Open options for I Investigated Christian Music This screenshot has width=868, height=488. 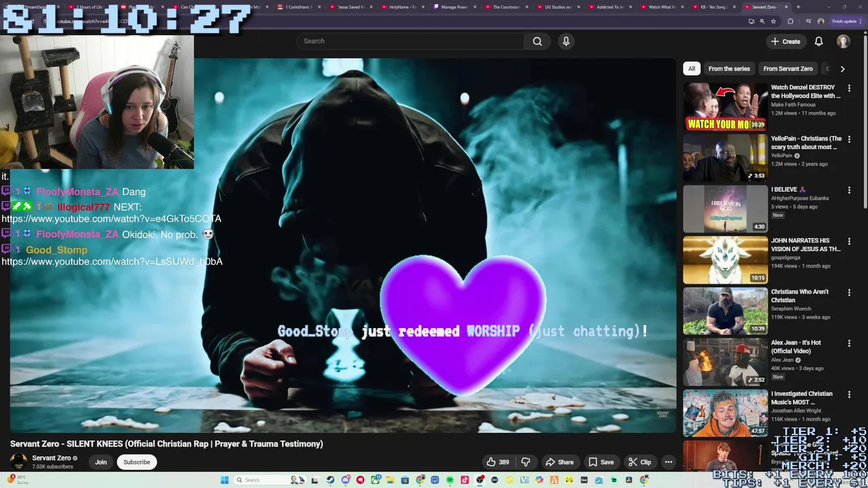pyautogui.click(x=849, y=394)
